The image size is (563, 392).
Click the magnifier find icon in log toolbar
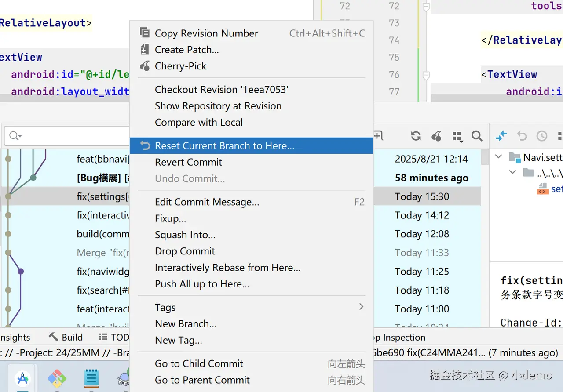coord(477,136)
